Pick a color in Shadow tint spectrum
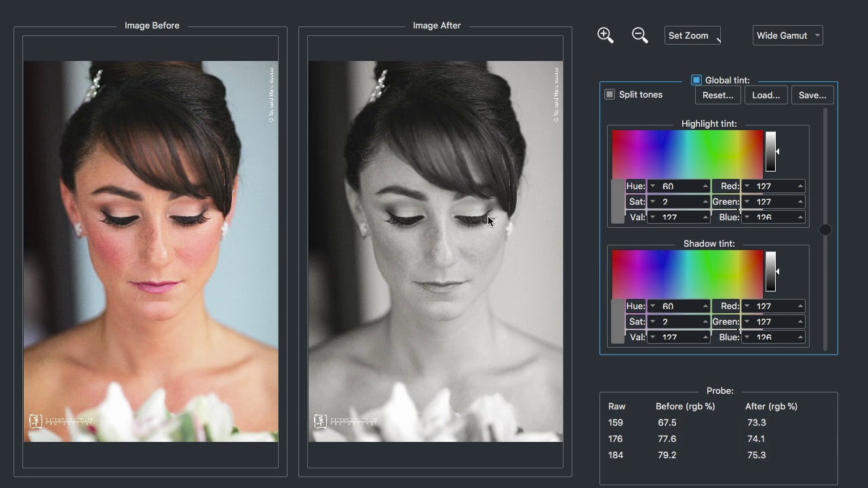Image resolution: width=868 pixels, height=488 pixels. (688, 274)
